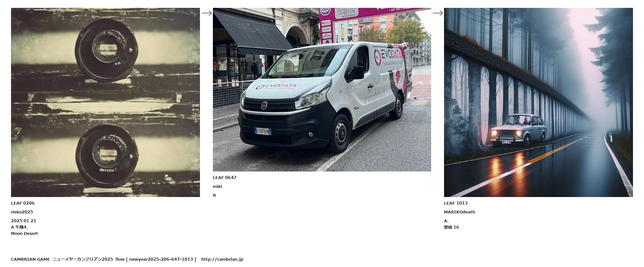Screen dimensions: 644x267
Task: Click the date 2025 01 21
Action: [x=24, y=221]
